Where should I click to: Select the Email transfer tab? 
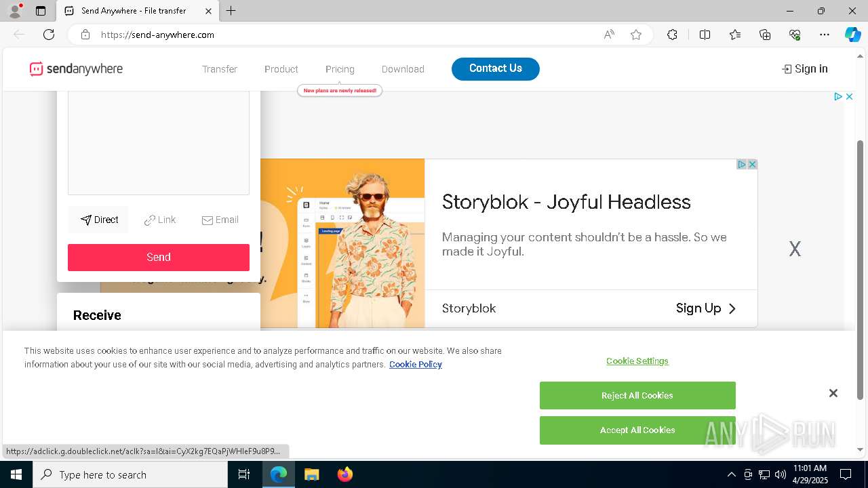point(220,220)
